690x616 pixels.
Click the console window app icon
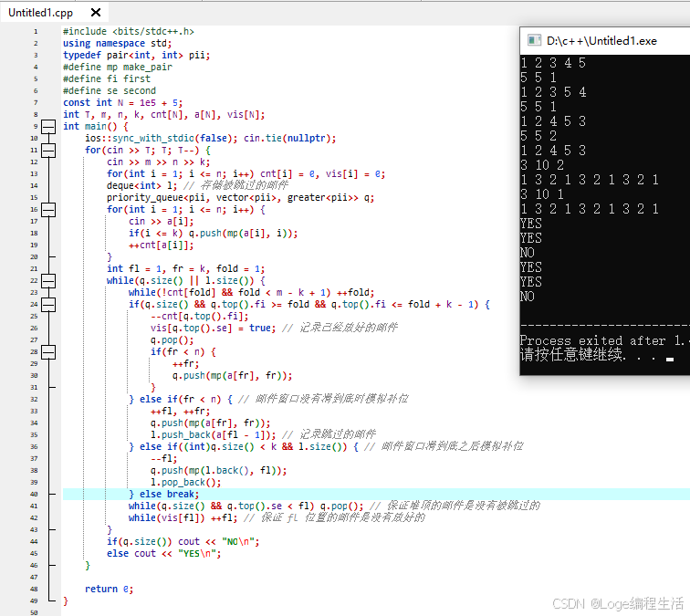pos(534,40)
